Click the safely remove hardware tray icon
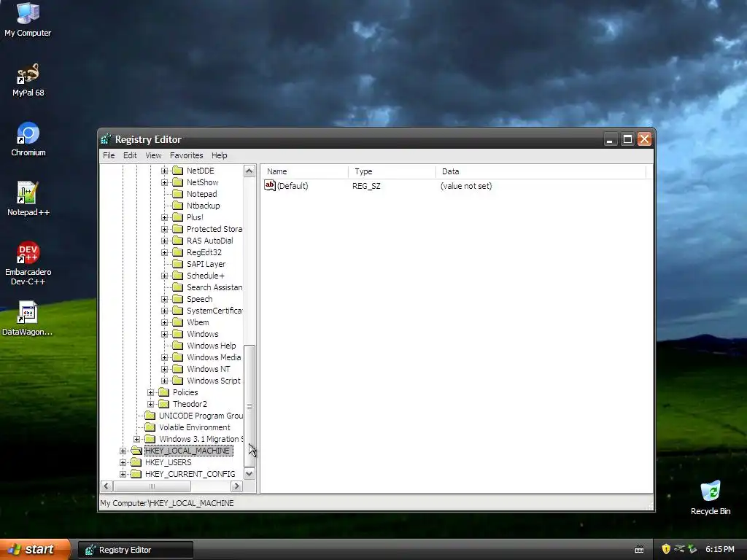This screenshot has height=560, width=747. [692, 549]
